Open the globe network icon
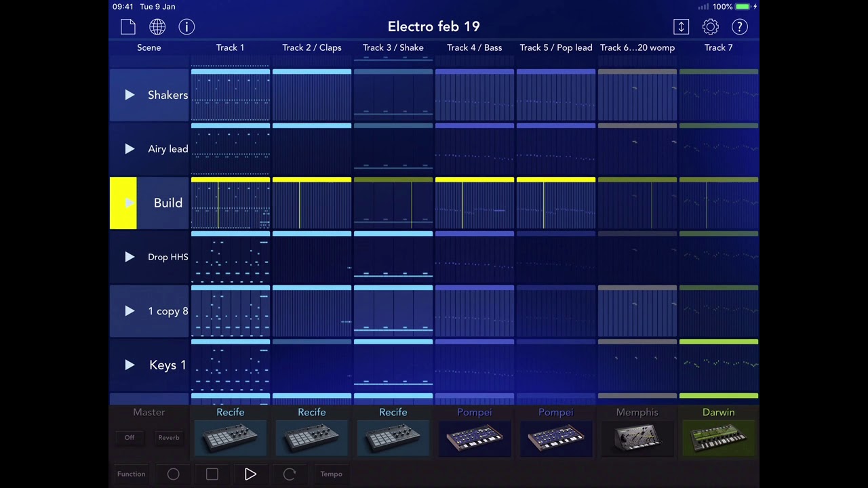This screenshot has width=868, height=488. [157, 26]
